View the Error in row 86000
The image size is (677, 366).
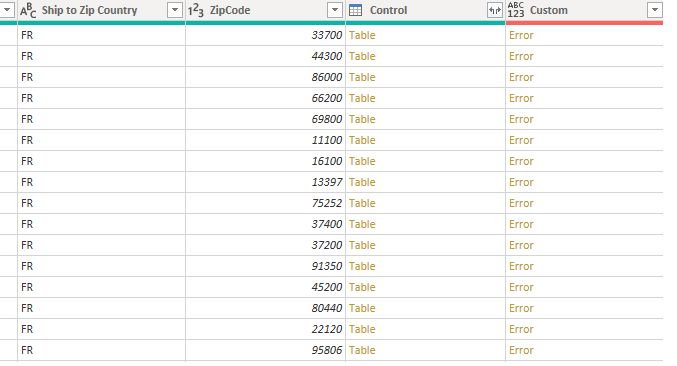click(521, 77)
